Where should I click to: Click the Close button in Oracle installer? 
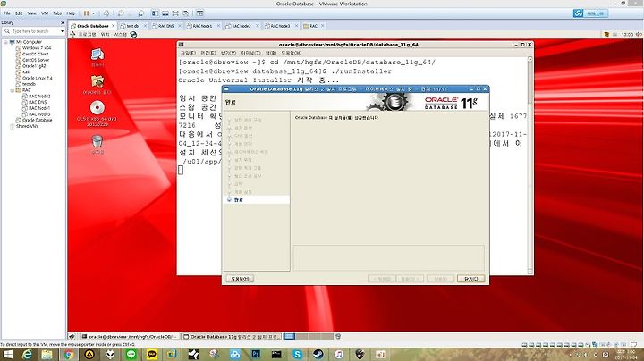click(470, 279)
